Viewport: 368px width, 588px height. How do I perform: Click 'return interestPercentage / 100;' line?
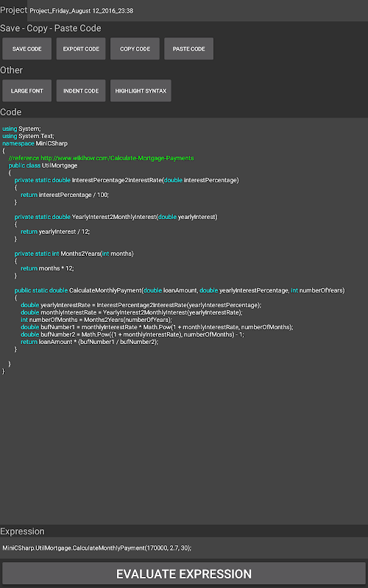tap(65, 195)
